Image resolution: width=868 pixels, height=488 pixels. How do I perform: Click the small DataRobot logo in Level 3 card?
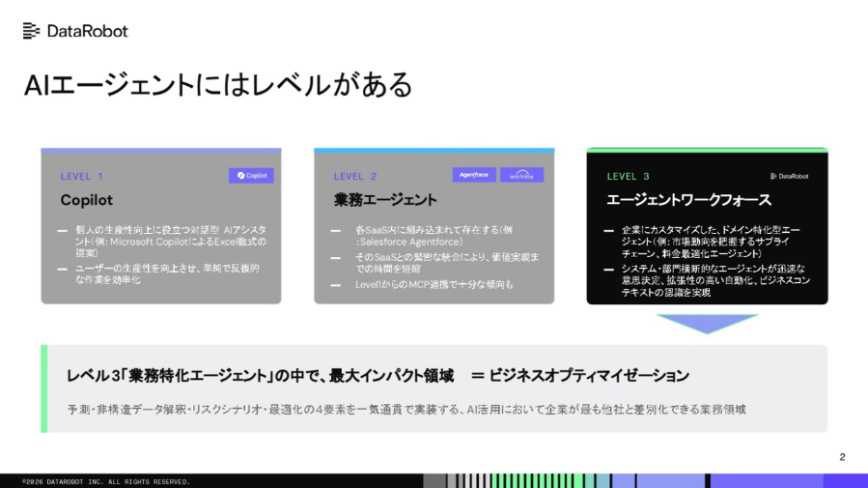coord(790,176)
